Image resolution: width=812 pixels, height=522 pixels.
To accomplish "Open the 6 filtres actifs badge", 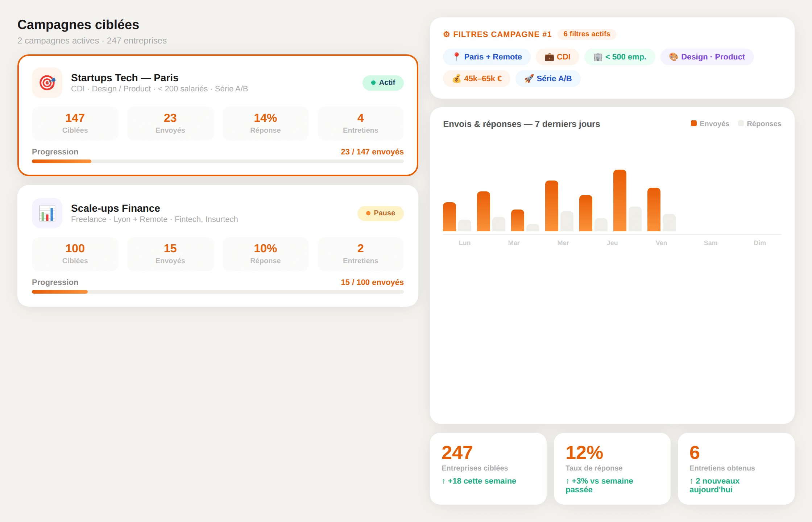I will tap(587, 34).
